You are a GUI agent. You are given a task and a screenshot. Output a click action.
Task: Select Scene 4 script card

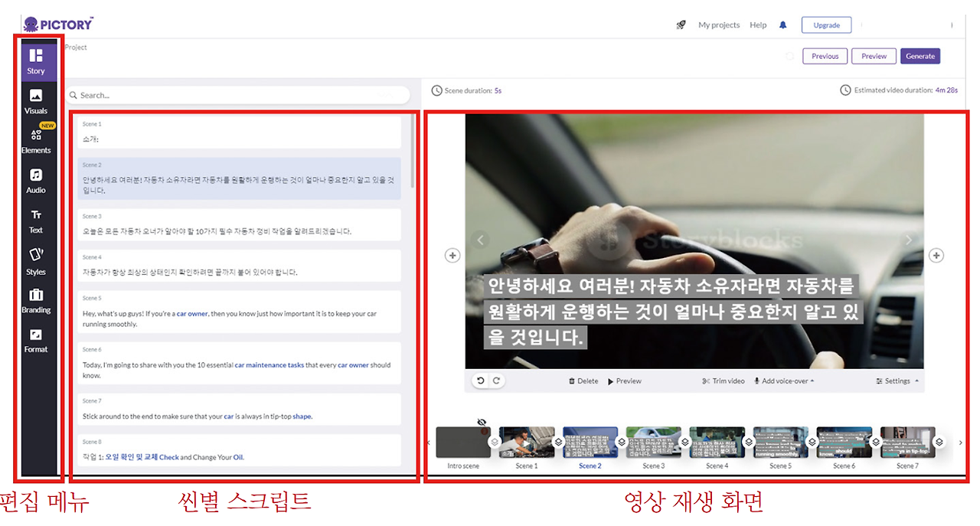[x=239, y=266]
